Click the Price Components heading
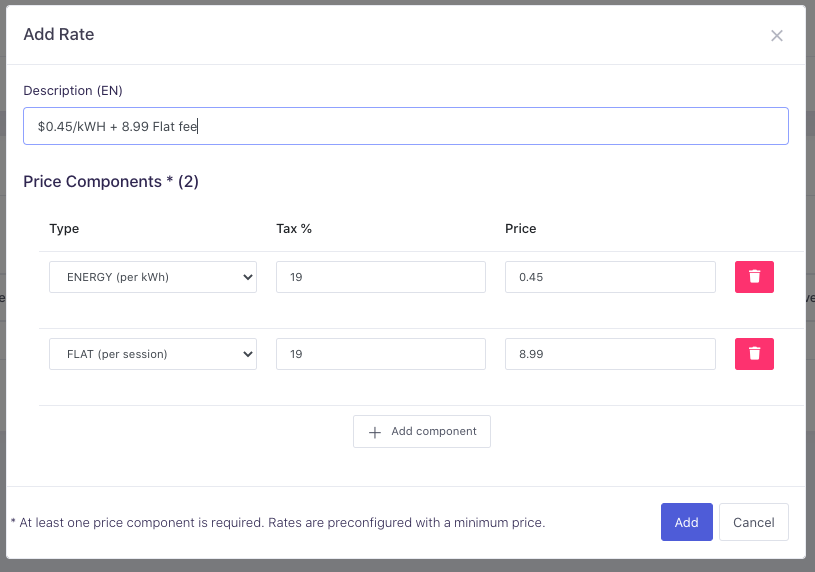815x572 pixels. (111, 182)
